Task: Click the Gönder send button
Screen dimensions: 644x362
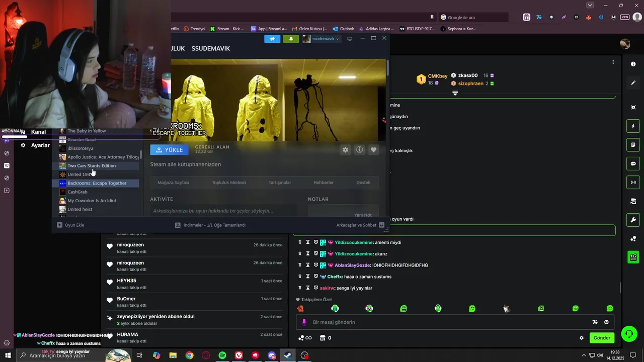Action: tap(602, 338)
